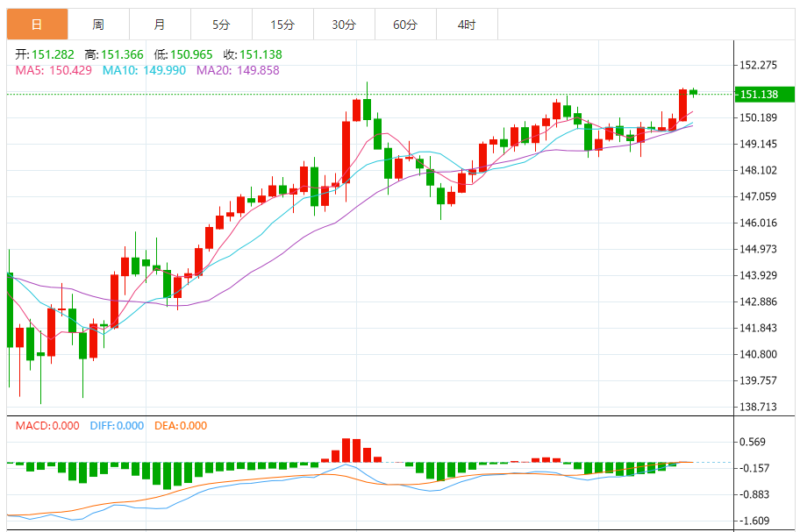The width and height of the screenshot is (800, 532).
Task: Click the latest small green candlestick
Action: click(x=693, y=92)
